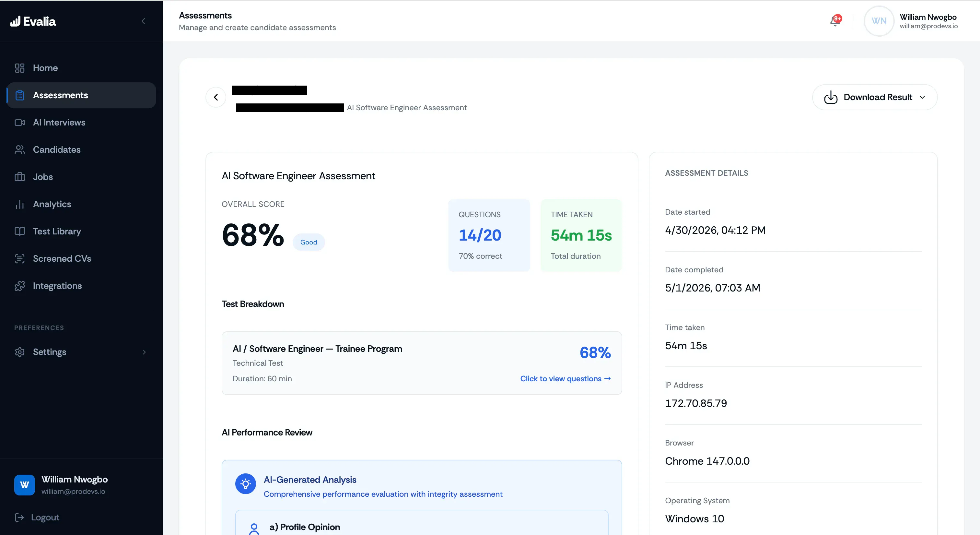Open William Nwogbo account in header
The height and width of the screenshot is (535, 980).
(928, 21)
